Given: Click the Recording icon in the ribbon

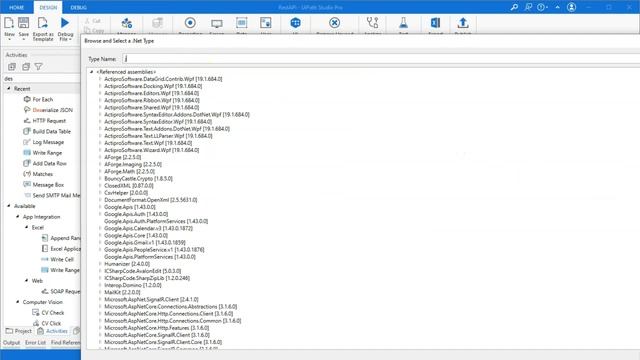Looking at the screenshot, I should point(190,23).
